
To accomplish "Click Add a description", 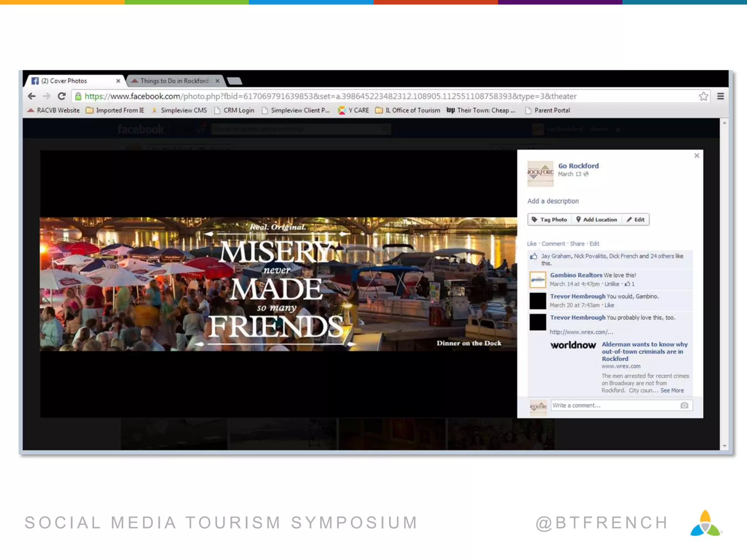I will tap(553, 201).
